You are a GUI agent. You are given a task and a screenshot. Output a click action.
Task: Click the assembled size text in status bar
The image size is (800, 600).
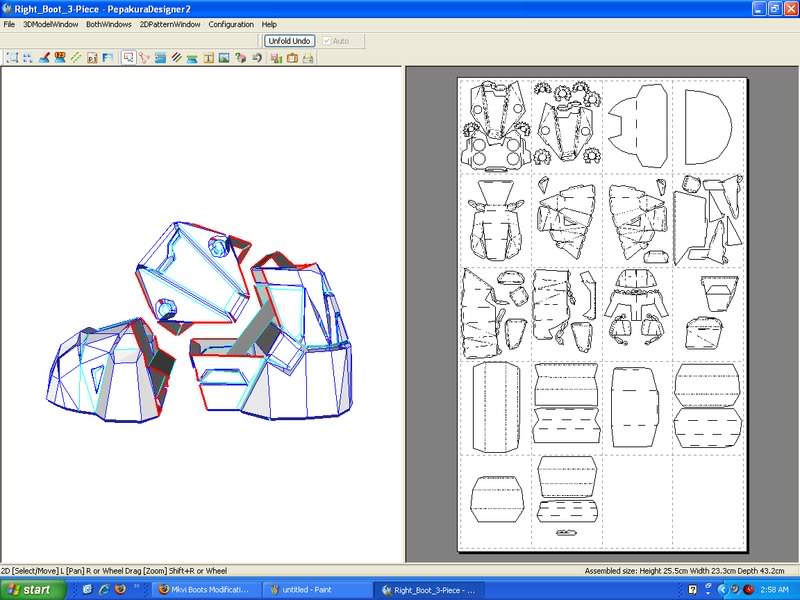[x=684, y=571]
